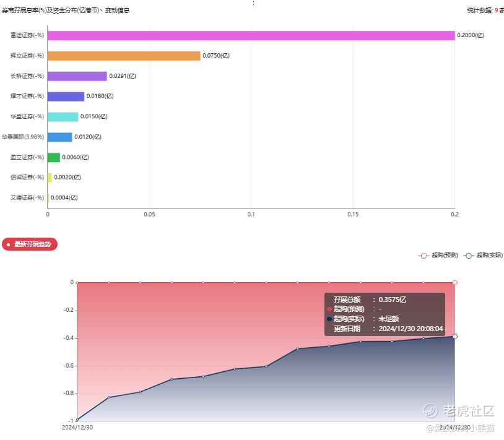The width and height of the screenshot is (504, 440).
Task: Click the 0.0060(亿) value label
Action: click(76, 157)
